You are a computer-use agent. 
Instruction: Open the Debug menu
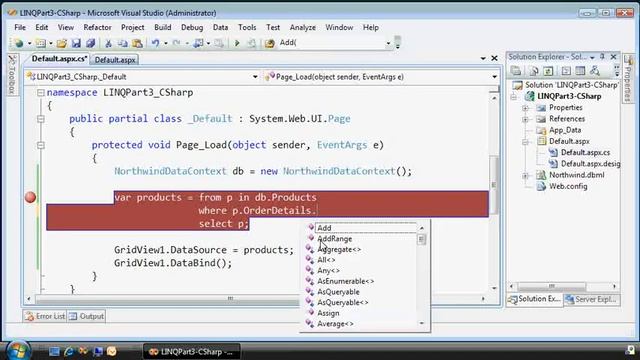tap(192, 27)
